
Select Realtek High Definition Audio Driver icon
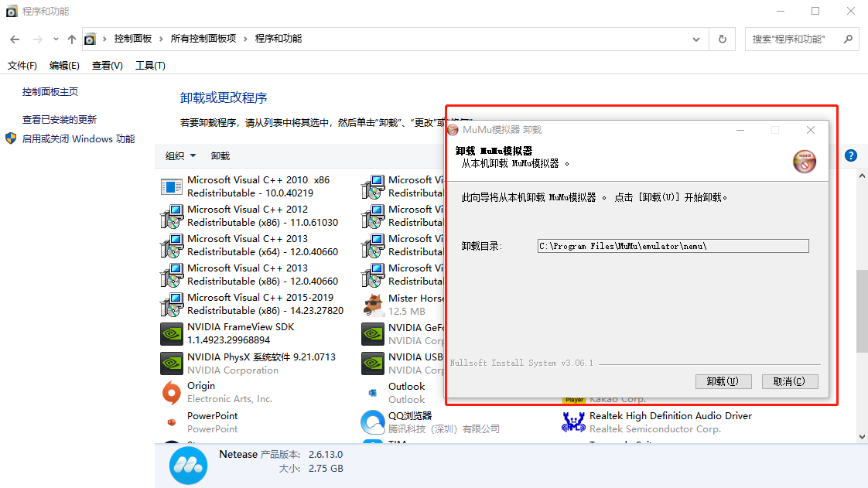point(573,422)
